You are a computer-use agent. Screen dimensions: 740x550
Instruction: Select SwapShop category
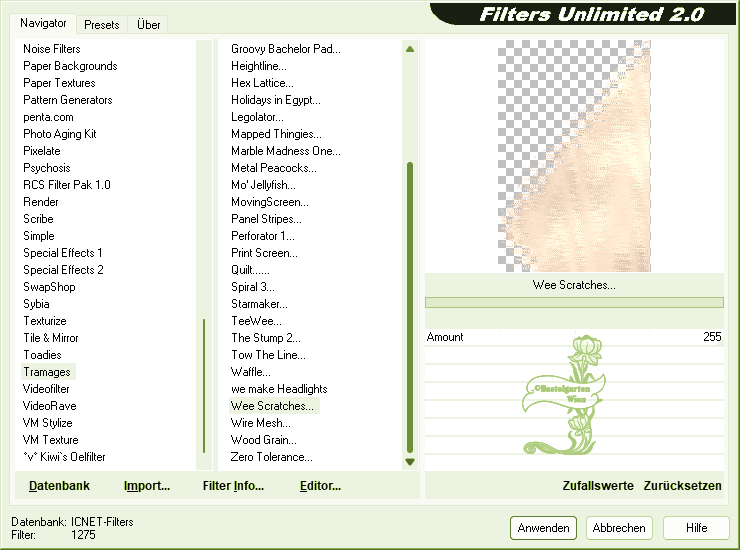pyautogui.click(x=49, y=287)
